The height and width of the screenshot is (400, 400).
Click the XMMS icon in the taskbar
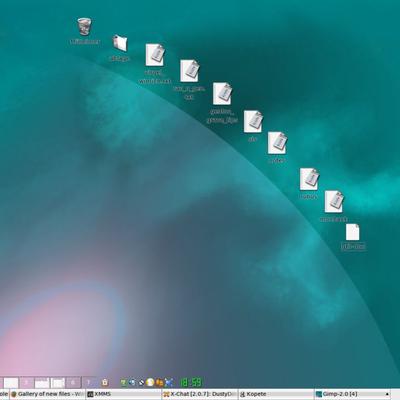pos(90,394)
